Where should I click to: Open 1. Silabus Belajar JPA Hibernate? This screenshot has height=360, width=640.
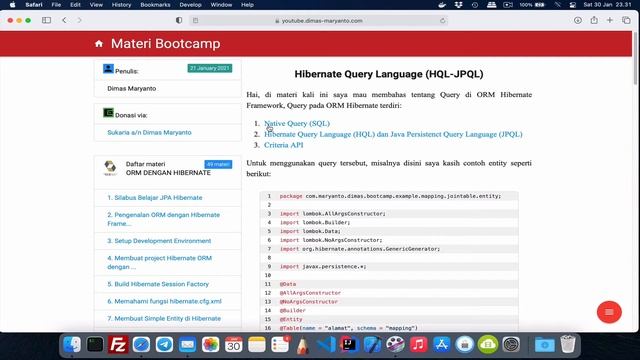(155, 198)
